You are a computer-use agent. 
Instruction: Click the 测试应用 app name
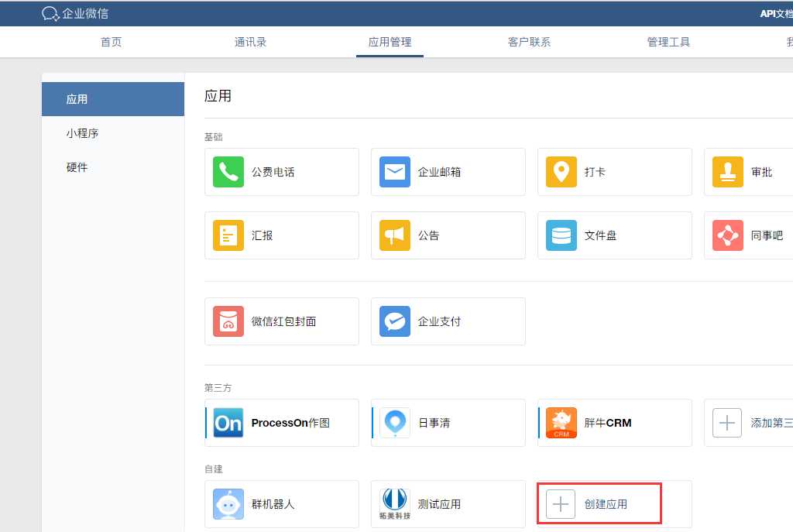pyautogui.click(x=440, y=504)
